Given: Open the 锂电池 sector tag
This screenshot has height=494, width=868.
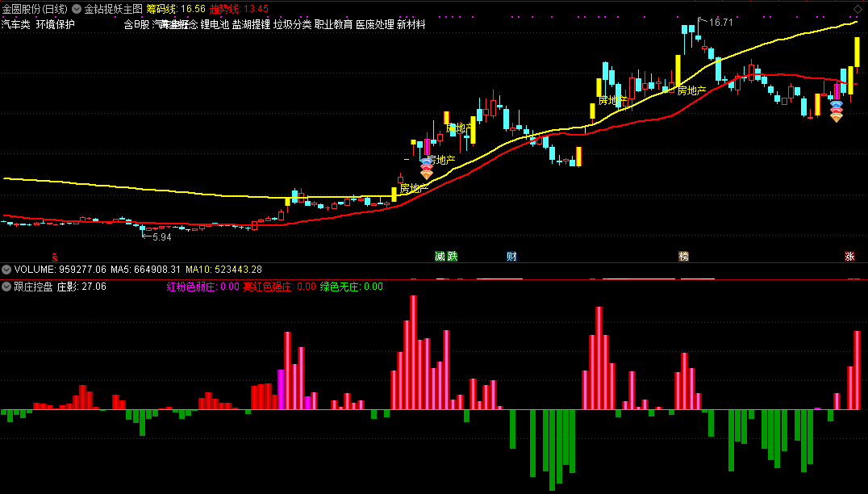Looking at the screenshot, I should (x=215, y=24).
